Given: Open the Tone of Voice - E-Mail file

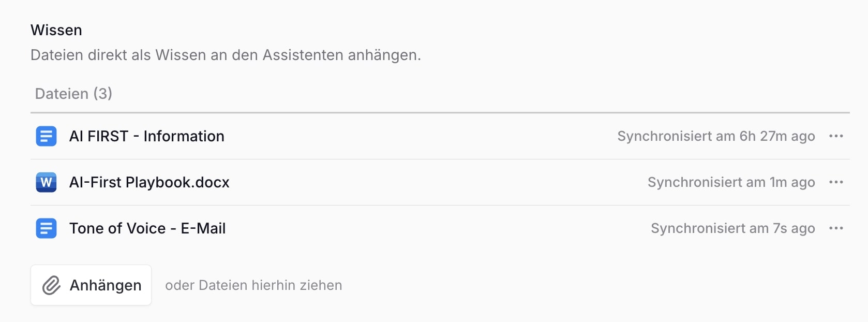Looking at the screenshot, I should (x=147, y=228).
